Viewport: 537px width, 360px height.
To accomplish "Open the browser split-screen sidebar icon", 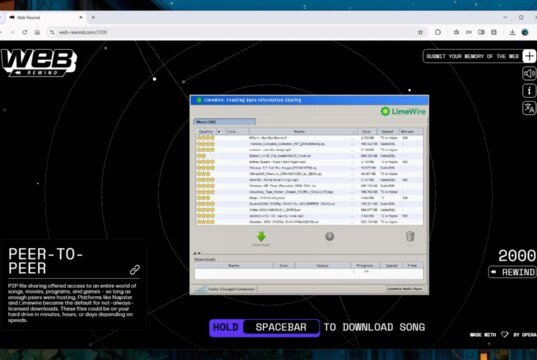I will [x=481, y=32].
